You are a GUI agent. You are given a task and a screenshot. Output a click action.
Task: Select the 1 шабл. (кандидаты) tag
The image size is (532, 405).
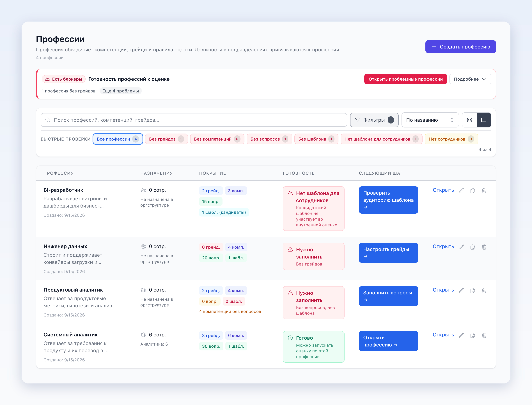click(x=224, y=212)
